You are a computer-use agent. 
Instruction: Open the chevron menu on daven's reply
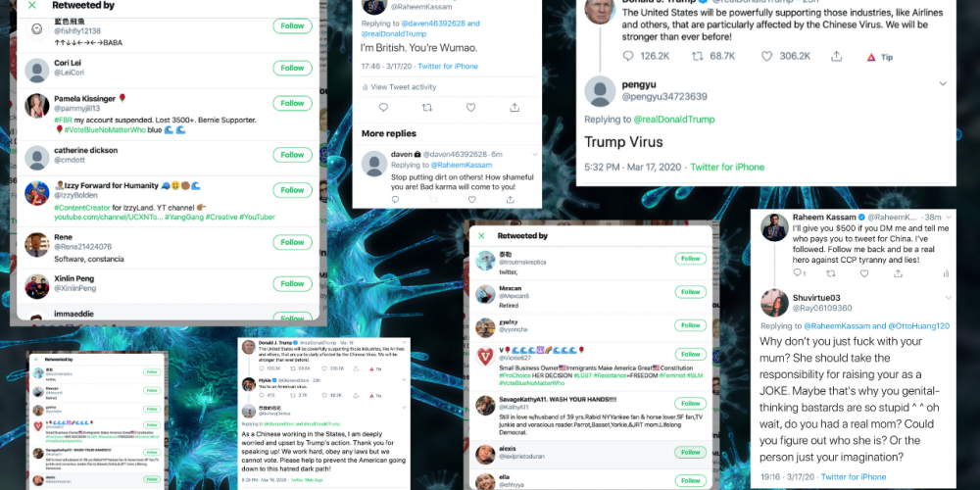535,154
